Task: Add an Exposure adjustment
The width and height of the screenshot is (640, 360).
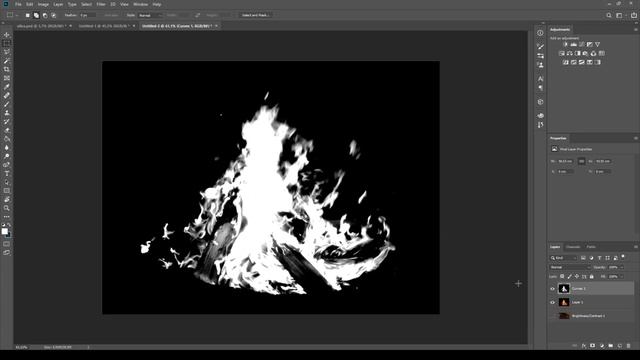Action: coord(589,44)
